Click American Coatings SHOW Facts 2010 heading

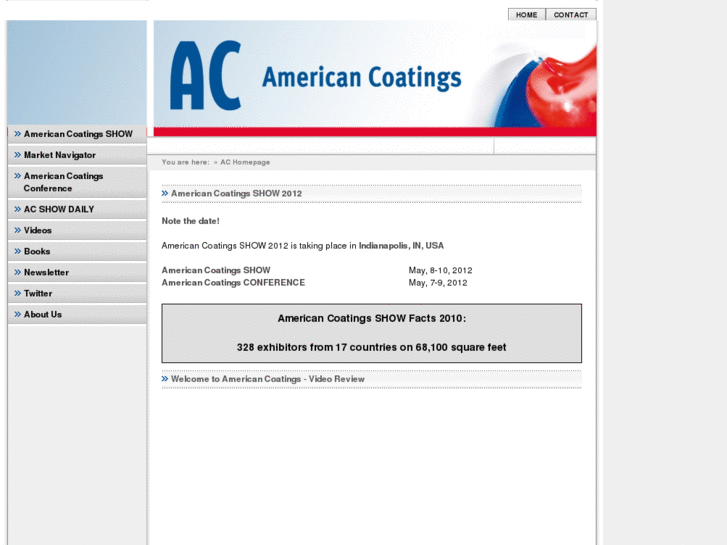click(x=371, y=319)
